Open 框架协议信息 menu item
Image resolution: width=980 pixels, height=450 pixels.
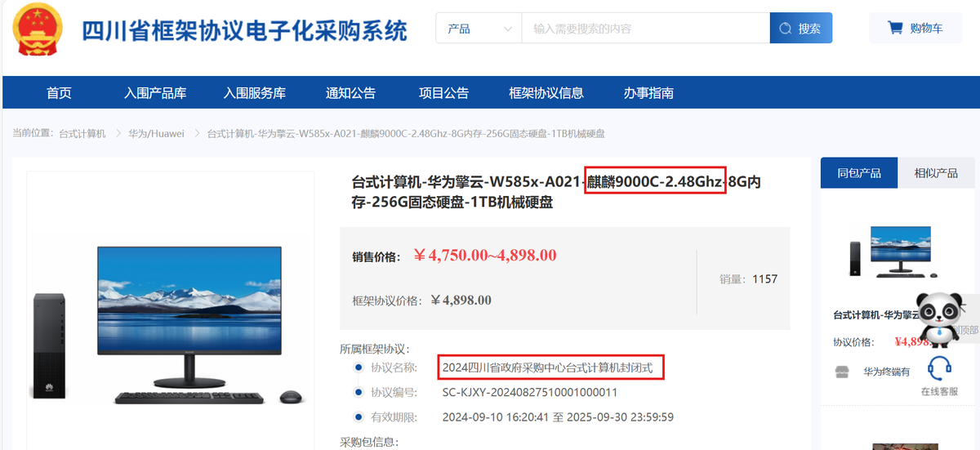click(546, 92)
